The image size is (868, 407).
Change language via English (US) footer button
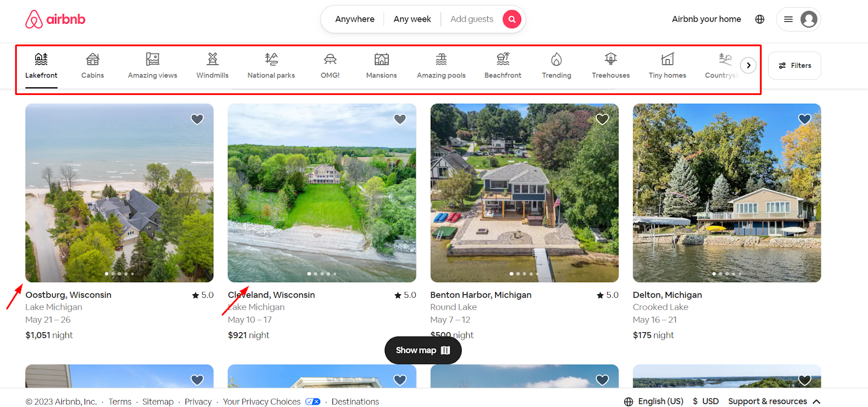(x=654, y=402)
